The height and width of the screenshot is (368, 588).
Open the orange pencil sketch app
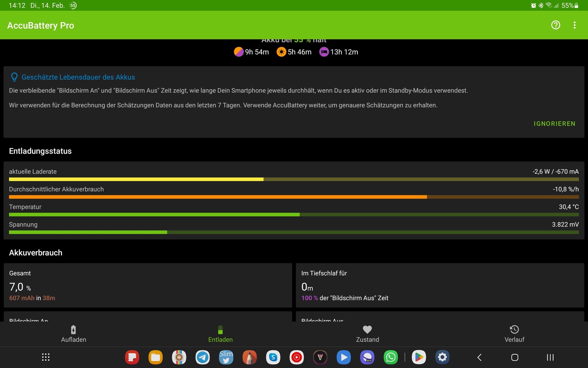click(x=250, y=357)
